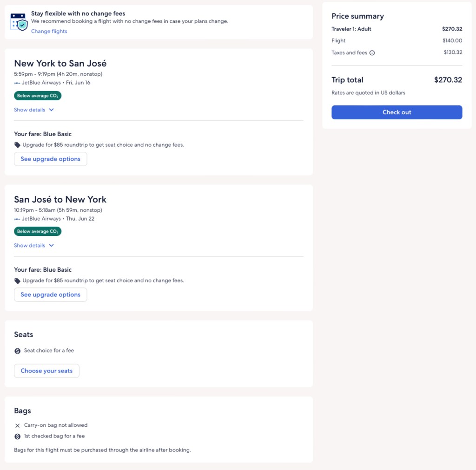Click dollar icon beside 1st checked bag
This screenshot has width=476, height=470.
click(18, 437)
